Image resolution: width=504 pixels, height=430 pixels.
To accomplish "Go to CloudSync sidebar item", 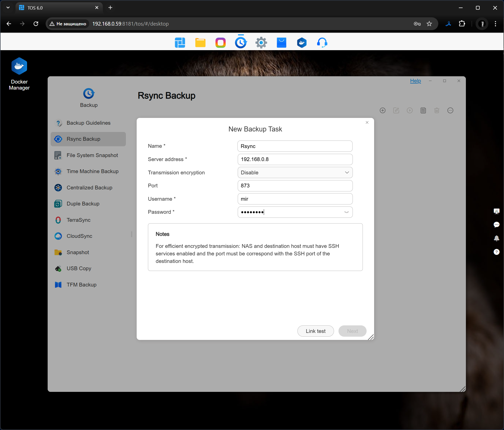I will [79, 236].
